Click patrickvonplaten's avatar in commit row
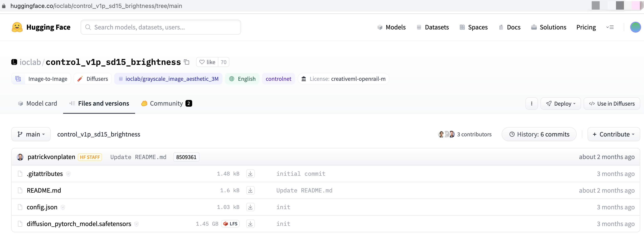 tap(20, 157)
